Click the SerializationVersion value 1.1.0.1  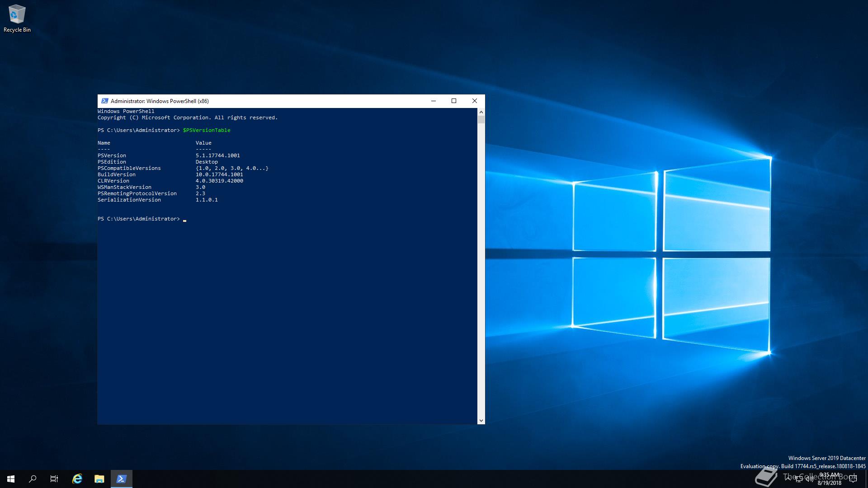click(x=207, y=200)
